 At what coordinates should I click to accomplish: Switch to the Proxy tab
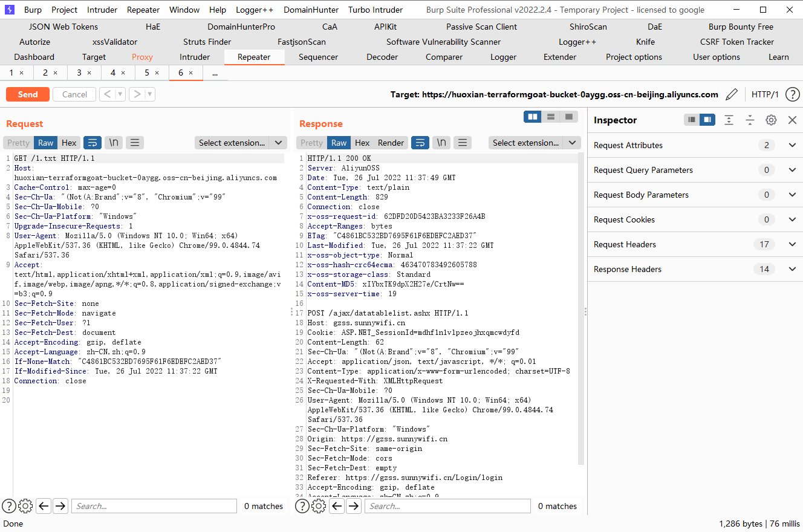click(142, 57)
